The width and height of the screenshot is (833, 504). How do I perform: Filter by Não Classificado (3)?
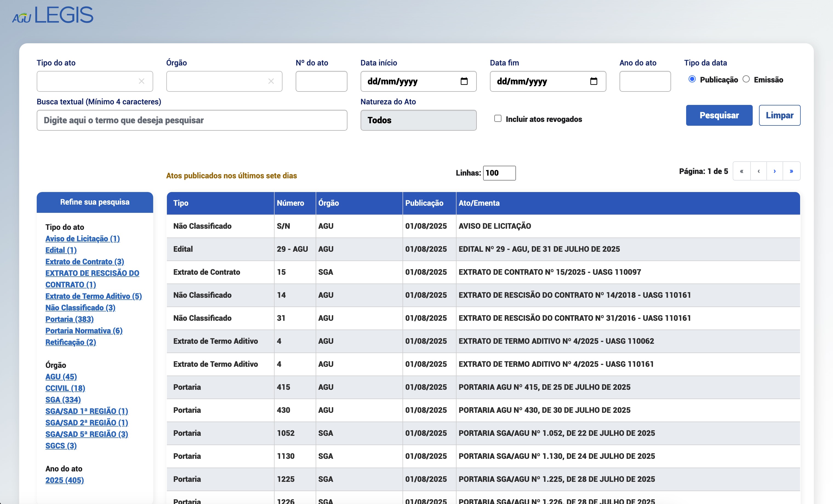[81, 308]
